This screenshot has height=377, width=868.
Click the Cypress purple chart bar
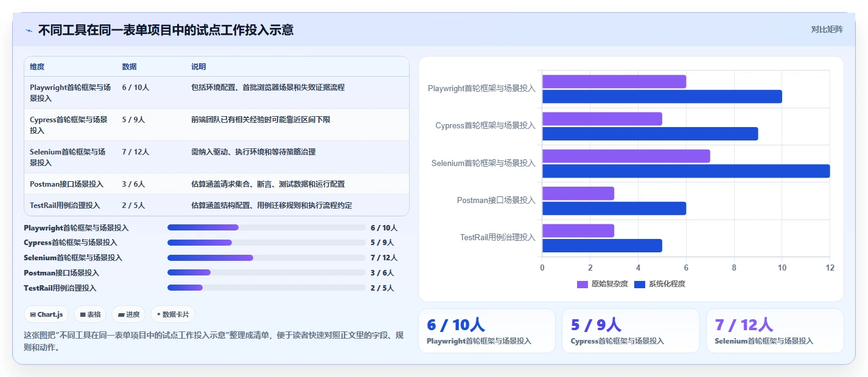(x=602, y=119)
